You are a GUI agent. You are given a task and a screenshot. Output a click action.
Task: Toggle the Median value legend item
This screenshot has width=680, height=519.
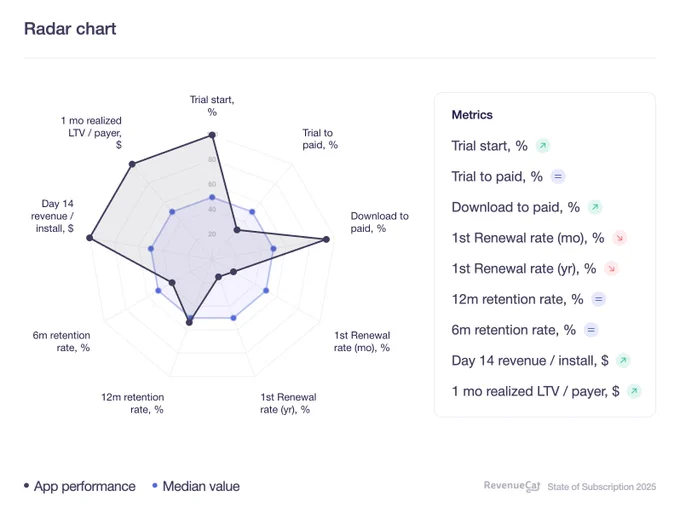pyautogui.click(x=196, y=486)
